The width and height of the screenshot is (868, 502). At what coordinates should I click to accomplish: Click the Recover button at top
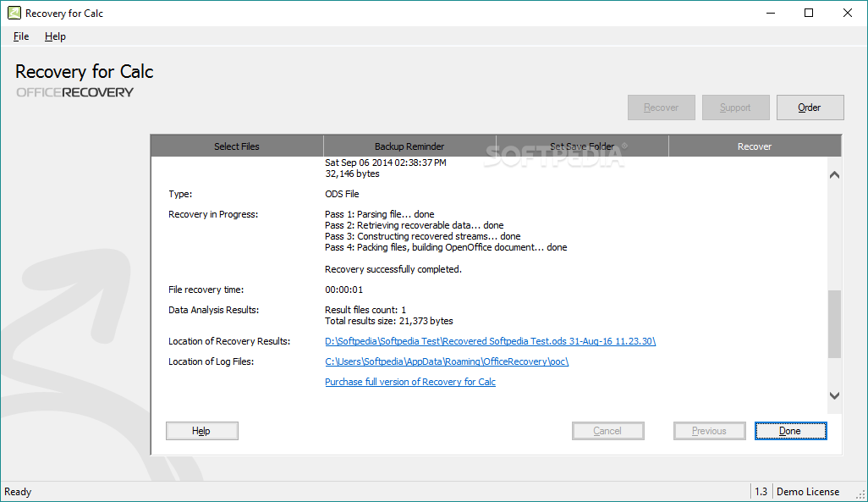point(661,108)
